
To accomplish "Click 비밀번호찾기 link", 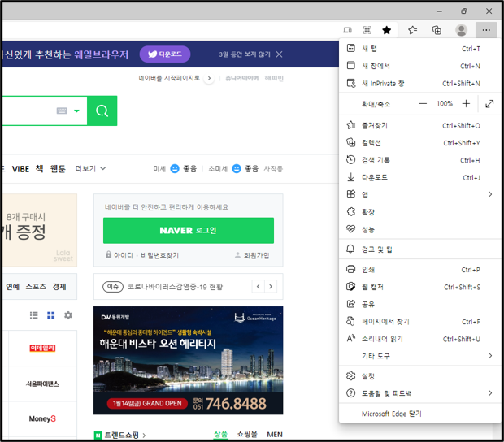I will point(160,255).
